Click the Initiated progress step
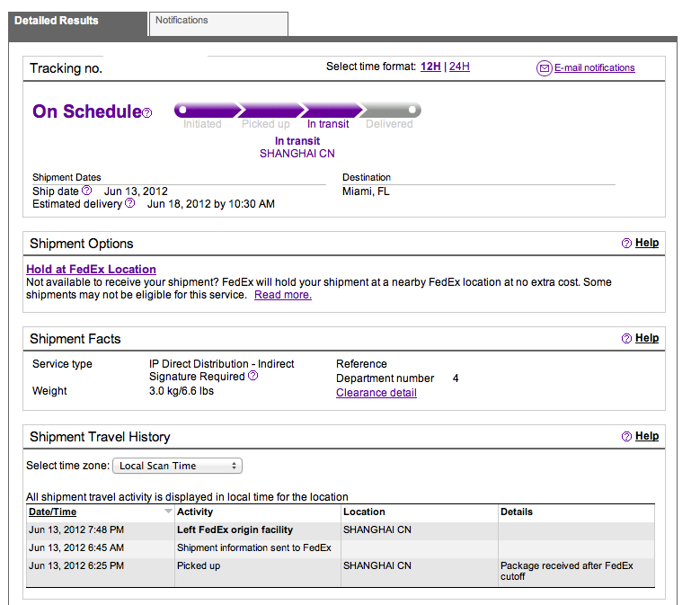 [x=202, y=124]
